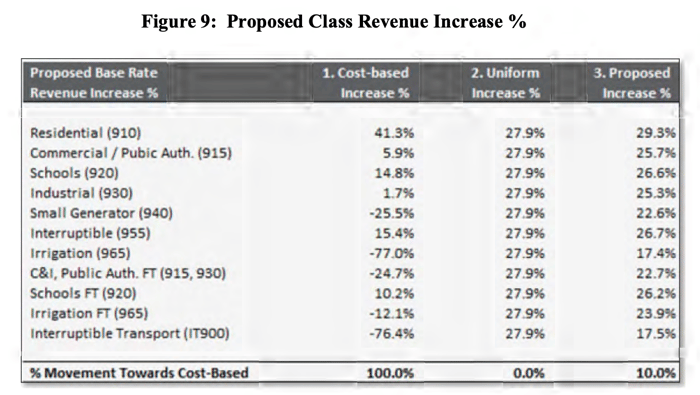Viewport: 700px width, 395px height.
Task: Click the 25.7% proposed increase value
Action: click(x=656, y=153)
